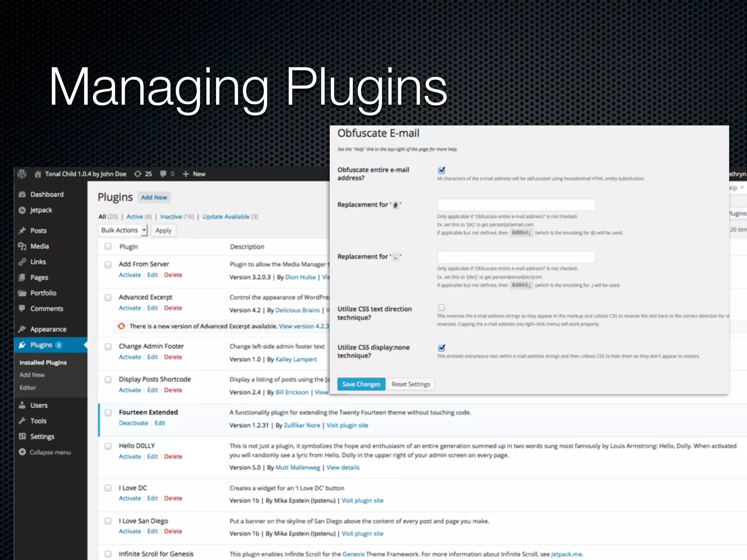Check the Infinite Scroll for Genesis checkbox
Viewport: 747px width, 560px height.
pyautogui.click(x=108, y=554)
